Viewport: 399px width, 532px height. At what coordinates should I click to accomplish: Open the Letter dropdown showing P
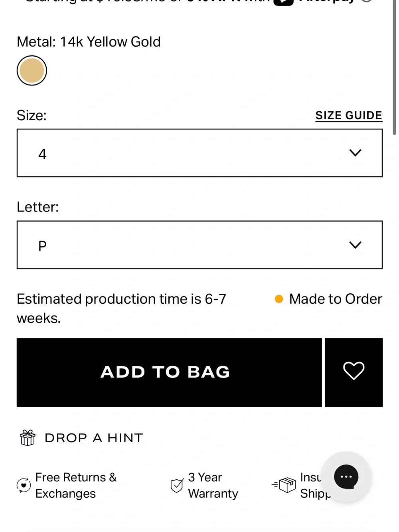(x=199, y=245)
